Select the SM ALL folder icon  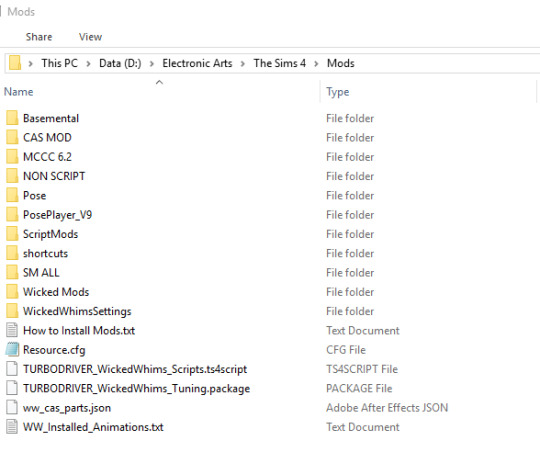(12, 273)
